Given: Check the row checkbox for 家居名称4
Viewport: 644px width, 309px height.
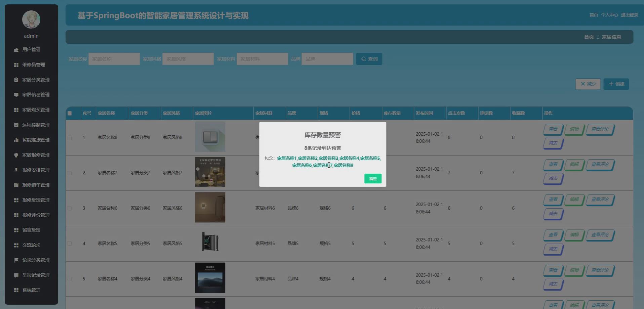Looking at the screenshot, I should (70, 279).
